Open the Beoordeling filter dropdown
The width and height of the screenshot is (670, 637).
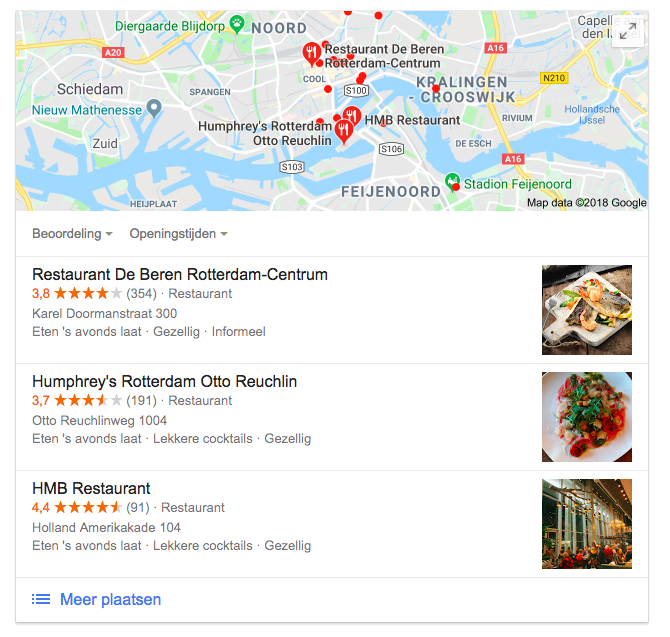(72, 234)
